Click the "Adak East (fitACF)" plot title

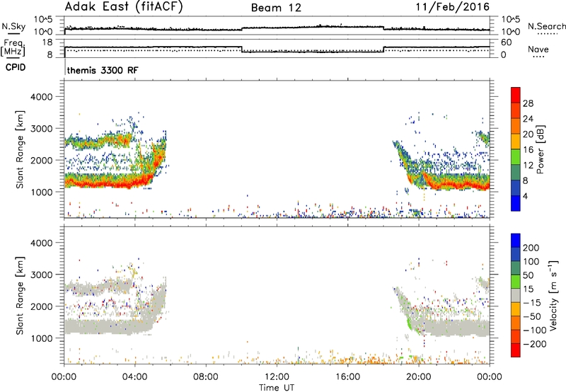click(x=124, y=7)
